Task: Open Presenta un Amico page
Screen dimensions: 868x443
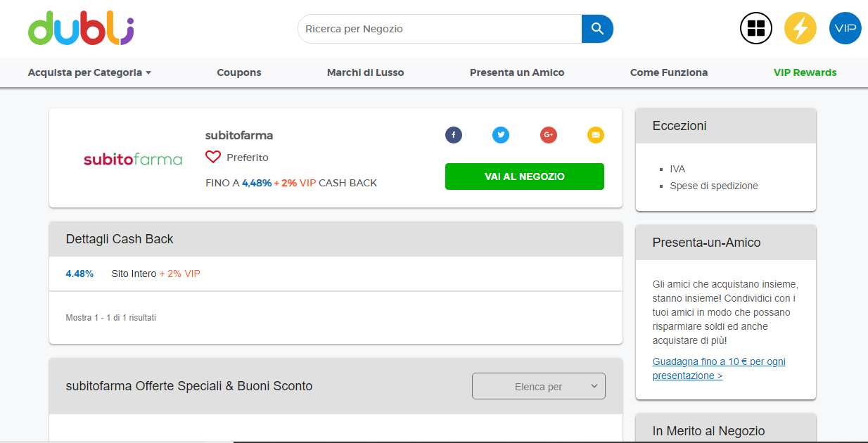Action: (x=517, y=72)
